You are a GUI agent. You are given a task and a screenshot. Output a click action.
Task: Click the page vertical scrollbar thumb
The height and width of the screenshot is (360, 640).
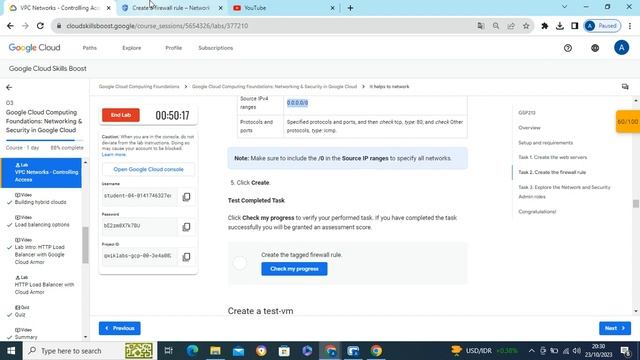point(636,203)
